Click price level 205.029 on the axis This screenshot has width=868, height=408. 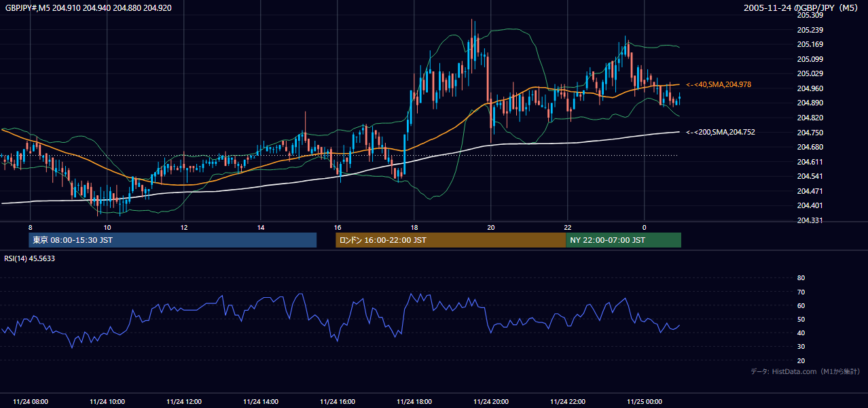coord(810,73)
